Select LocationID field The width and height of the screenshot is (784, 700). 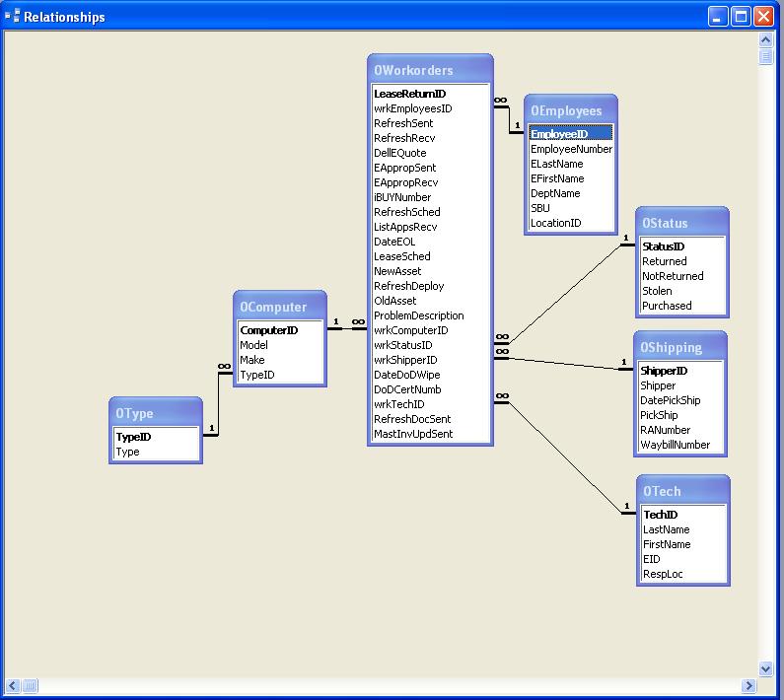coord(571,223)
